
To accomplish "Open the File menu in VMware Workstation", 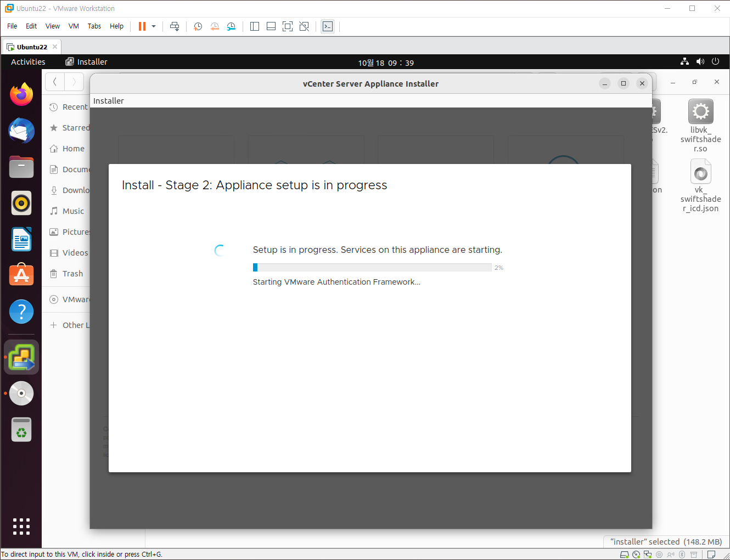I will coord(12,26).
